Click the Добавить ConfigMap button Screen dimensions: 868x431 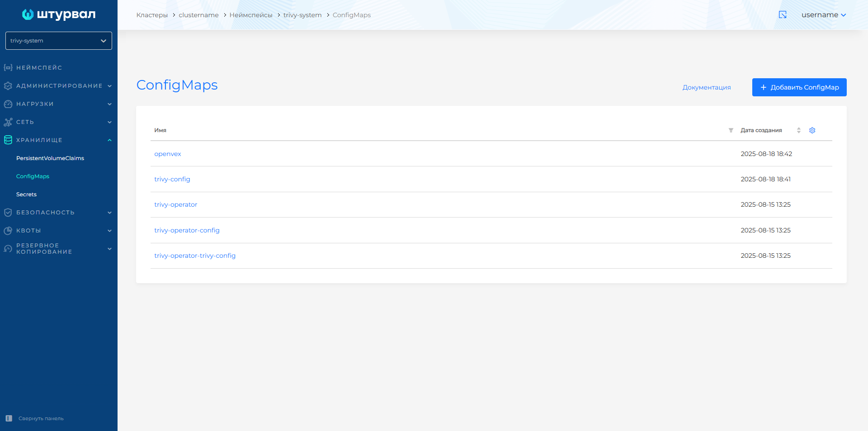click(x=799, y=87)
